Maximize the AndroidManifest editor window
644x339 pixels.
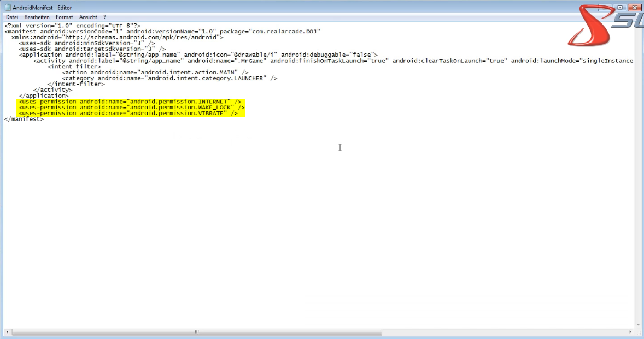pyautogui.click(x=620, y=7)
